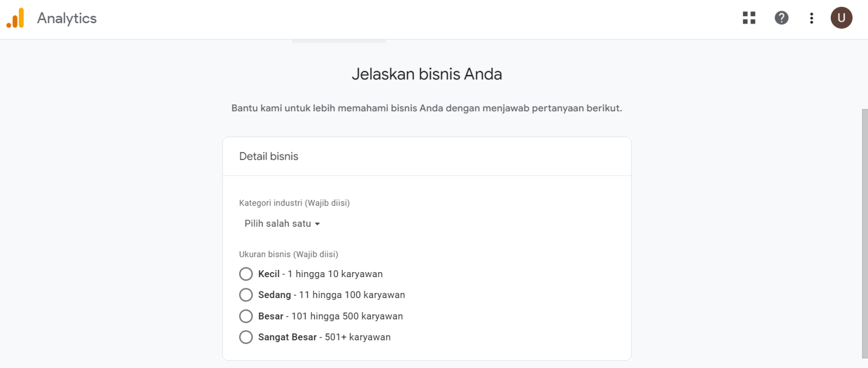Select the Kecil business size option

246,274
